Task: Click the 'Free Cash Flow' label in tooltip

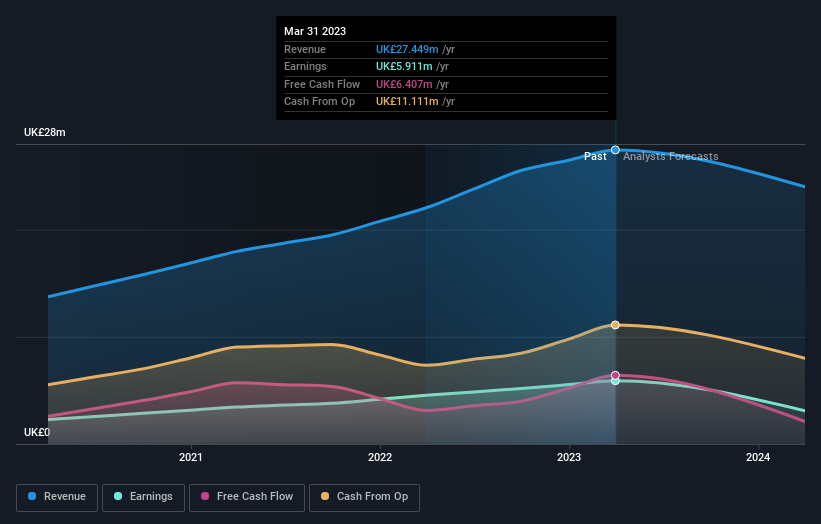Action: pyautogui.click(x=322, y=84)
